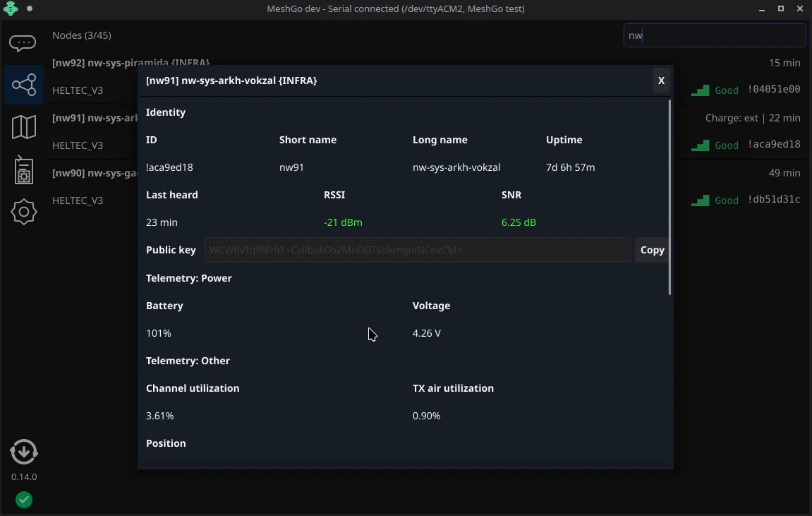Viewport: 812px width, 516px height.
Task: Click node ID !04051e00 in list
Action: (774, 89)
